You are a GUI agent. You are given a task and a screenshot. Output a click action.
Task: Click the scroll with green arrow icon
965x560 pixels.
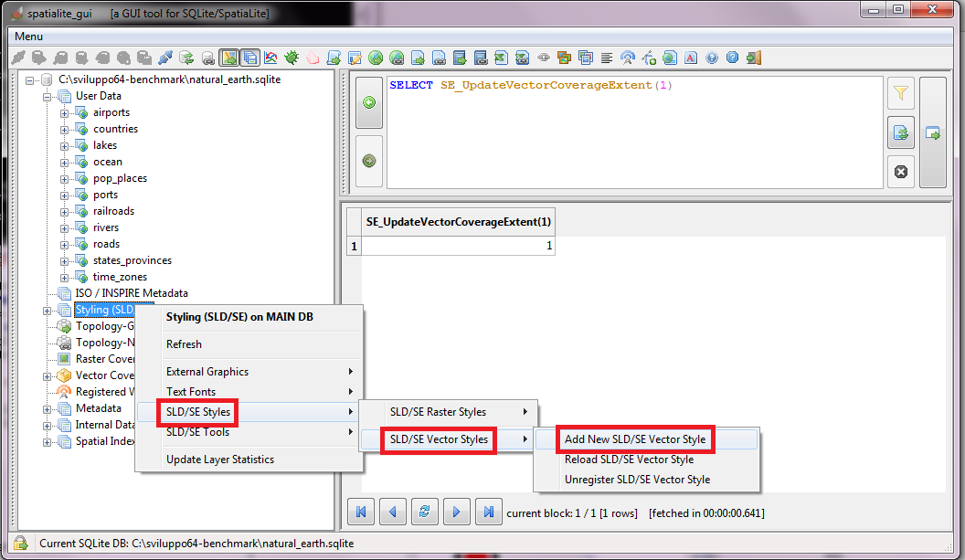click(x=334, y=58)
